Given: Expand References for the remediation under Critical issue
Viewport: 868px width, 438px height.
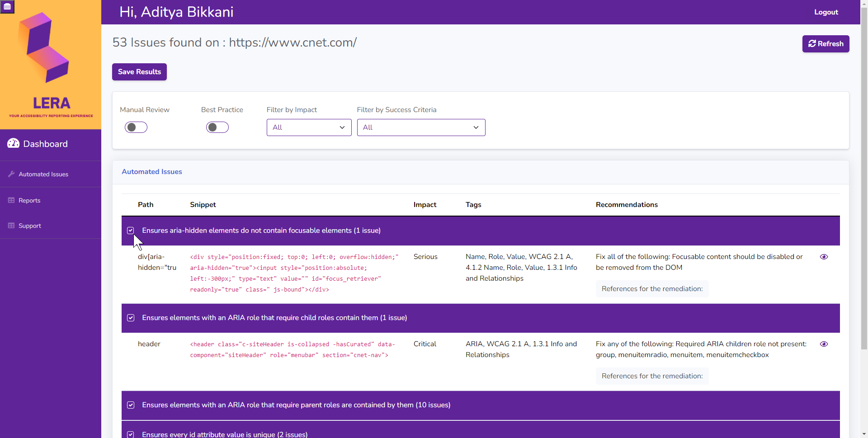Looking at the screenshot, I should coord(652,376).
